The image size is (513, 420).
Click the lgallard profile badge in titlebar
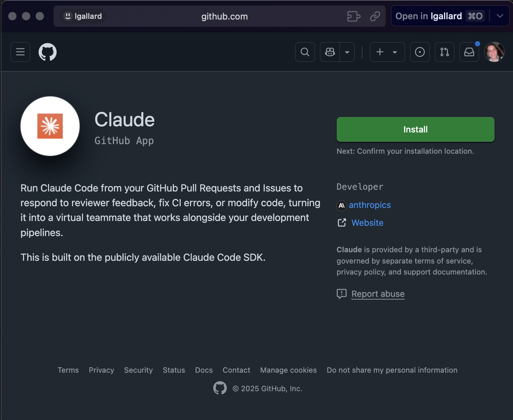pos(83,16)
